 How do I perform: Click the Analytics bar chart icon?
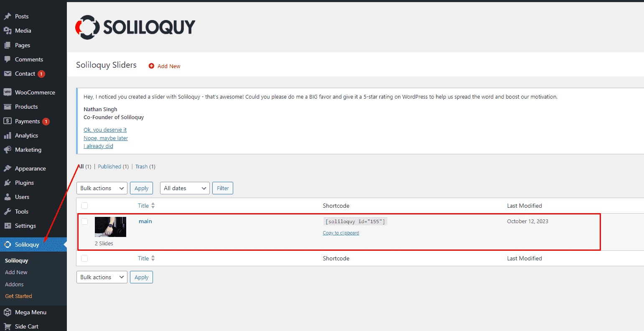(7, 135)
